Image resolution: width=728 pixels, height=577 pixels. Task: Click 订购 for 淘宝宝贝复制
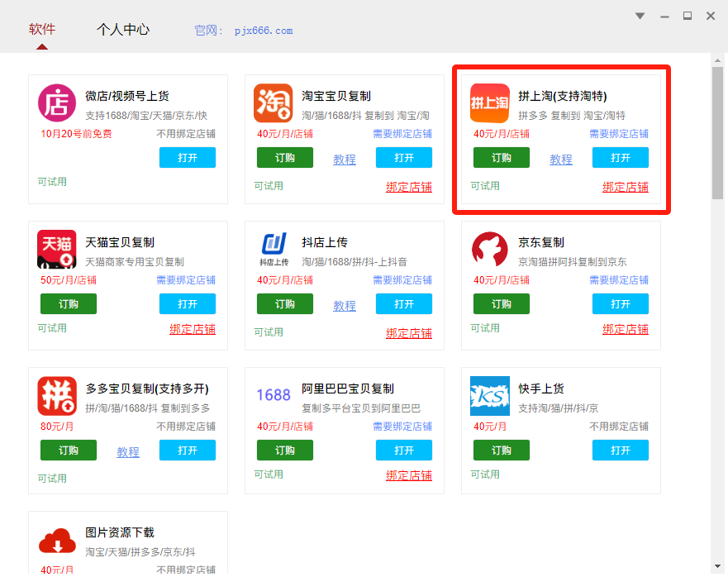click(285, 158)
